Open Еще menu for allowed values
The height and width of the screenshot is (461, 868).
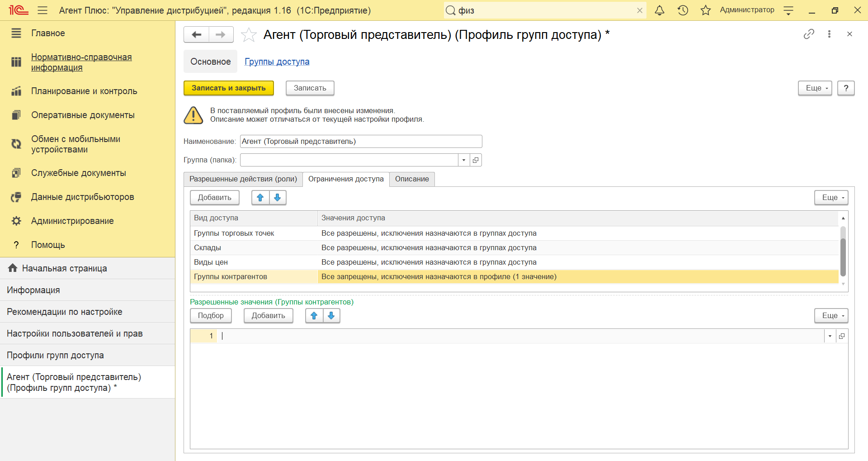[x=831, y=316]
